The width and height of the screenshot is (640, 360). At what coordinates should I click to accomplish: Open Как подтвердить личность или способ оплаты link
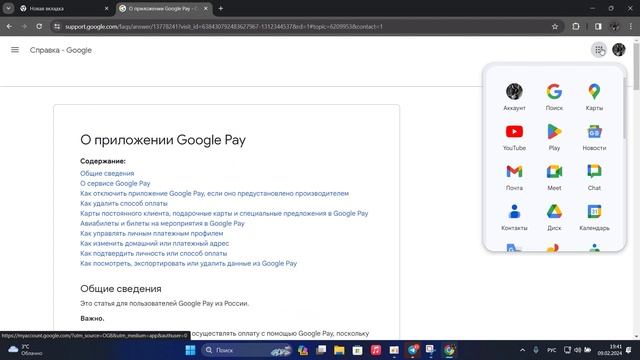click(153, 253)
